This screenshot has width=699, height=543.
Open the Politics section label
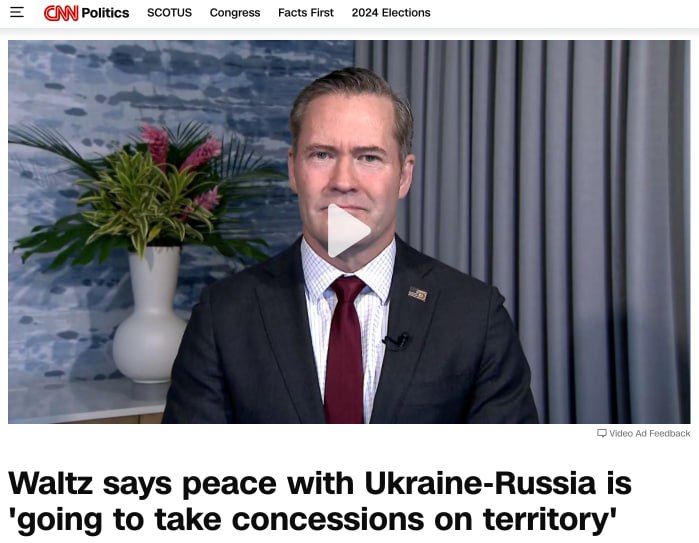click(x=105, y=13)
